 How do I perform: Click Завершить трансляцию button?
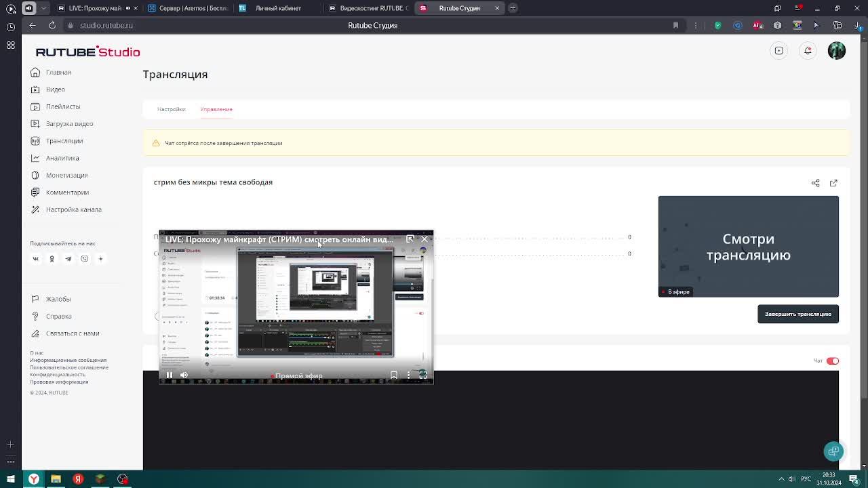coord(798,314)
